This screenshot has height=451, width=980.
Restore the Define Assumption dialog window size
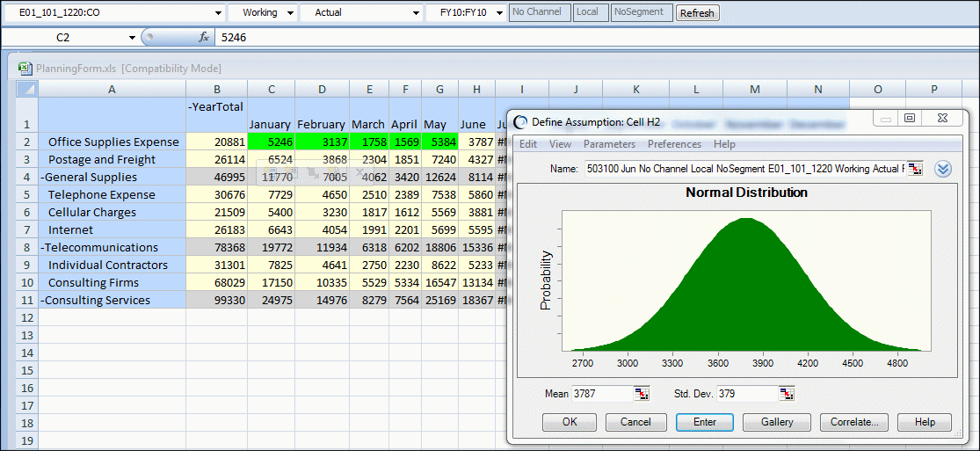910,119
